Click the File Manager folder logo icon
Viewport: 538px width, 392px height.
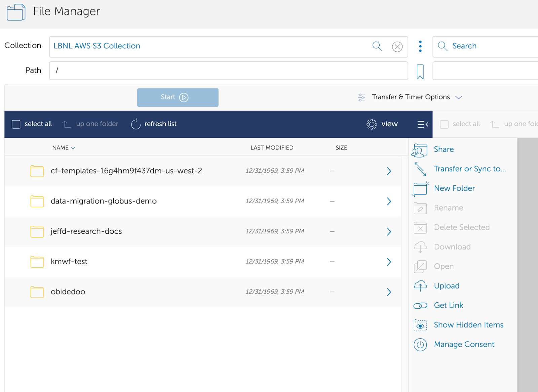click(x=16, y=12)
